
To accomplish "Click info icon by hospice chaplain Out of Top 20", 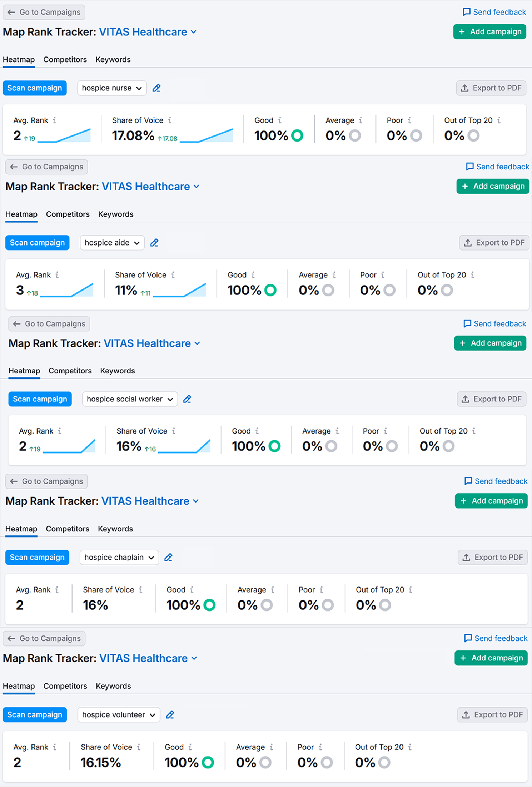I will 411,590.
